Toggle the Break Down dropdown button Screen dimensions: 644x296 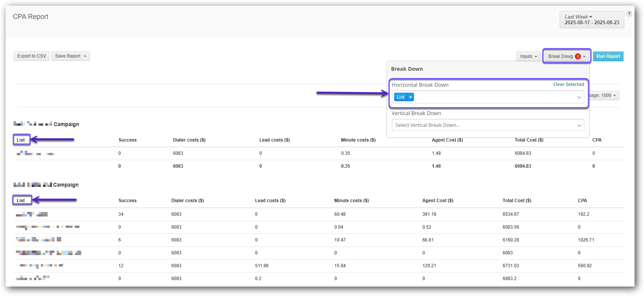tap(566, 56)
